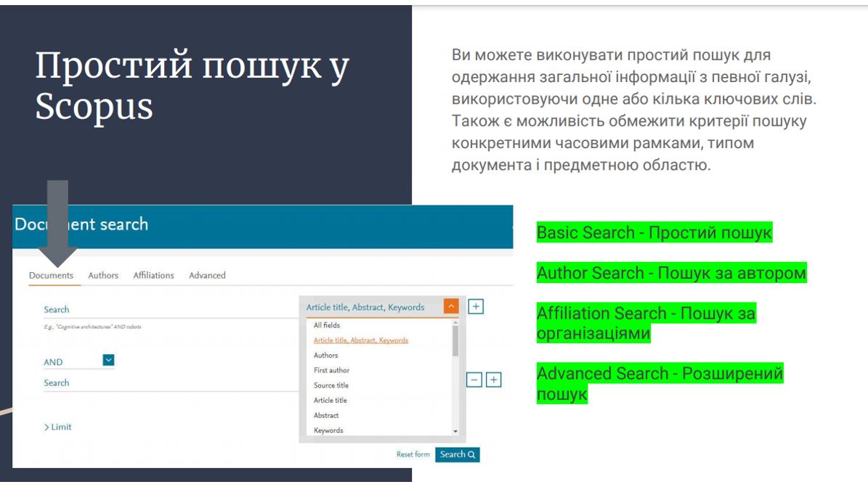
Task: Click the field list scroll up arrow
Action: 455,323
